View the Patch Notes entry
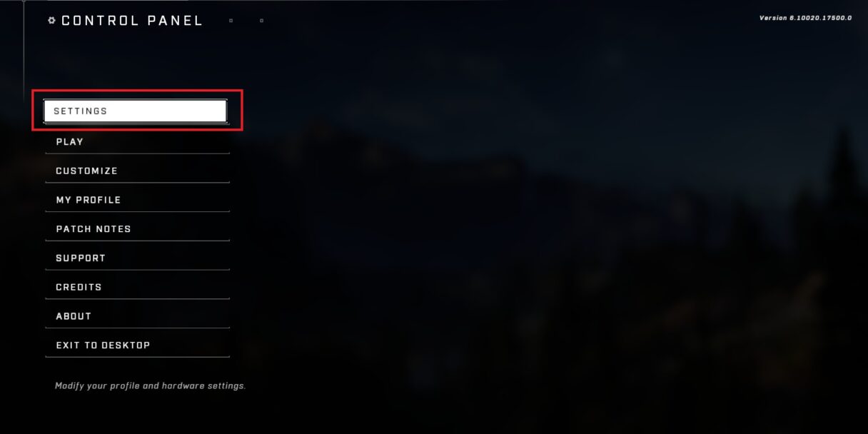The width and height of the screenshot is (868, 434). pyautogui.click(x=138, y=229)
